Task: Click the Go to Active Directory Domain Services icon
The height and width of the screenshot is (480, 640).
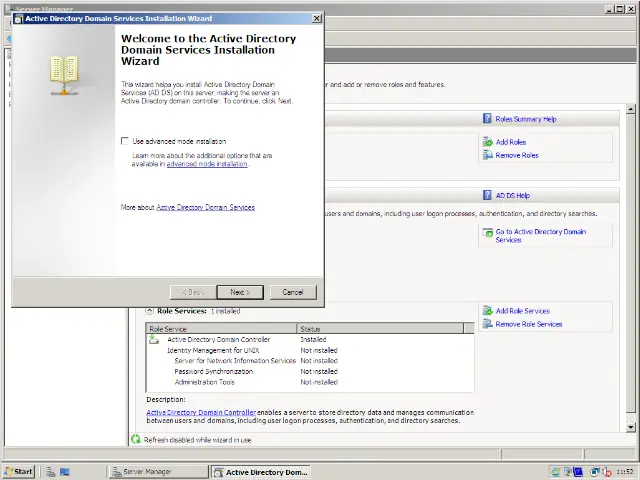Action: point(487,232)
